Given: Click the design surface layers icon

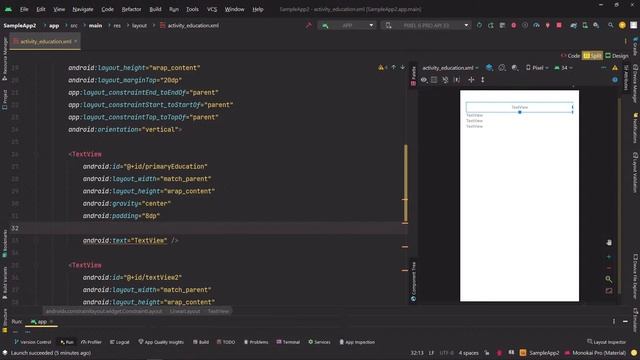Looking at the screenshot, I should [489, 68].
